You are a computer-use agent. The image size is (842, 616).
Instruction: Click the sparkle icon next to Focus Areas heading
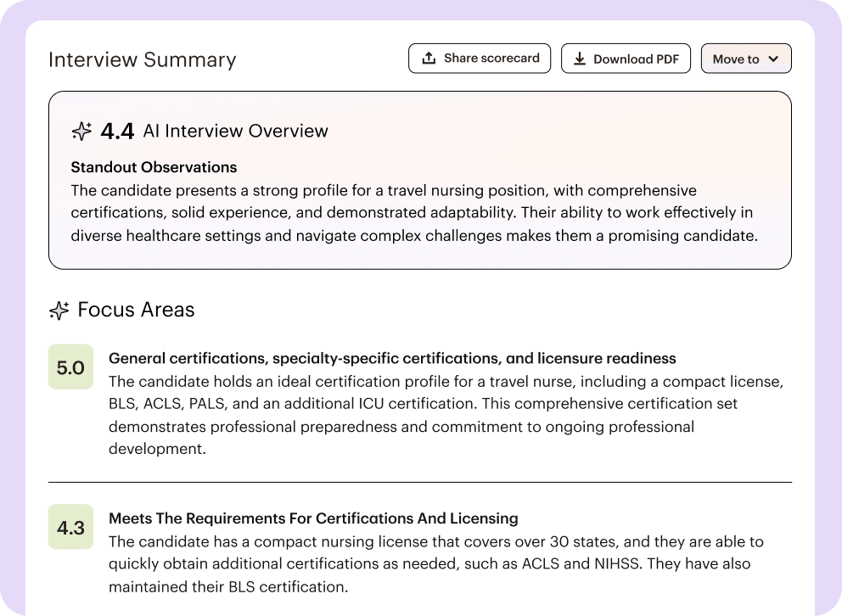coord(58,311)
